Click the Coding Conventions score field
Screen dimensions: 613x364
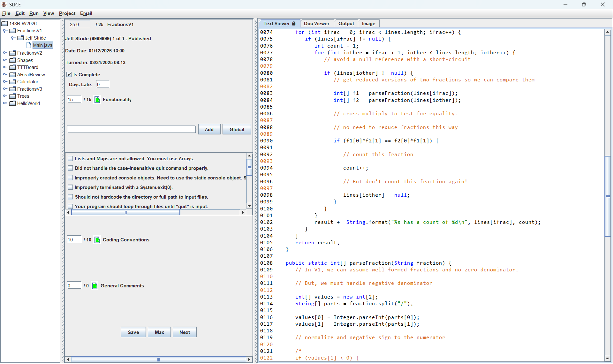click(x=74, y=239)
